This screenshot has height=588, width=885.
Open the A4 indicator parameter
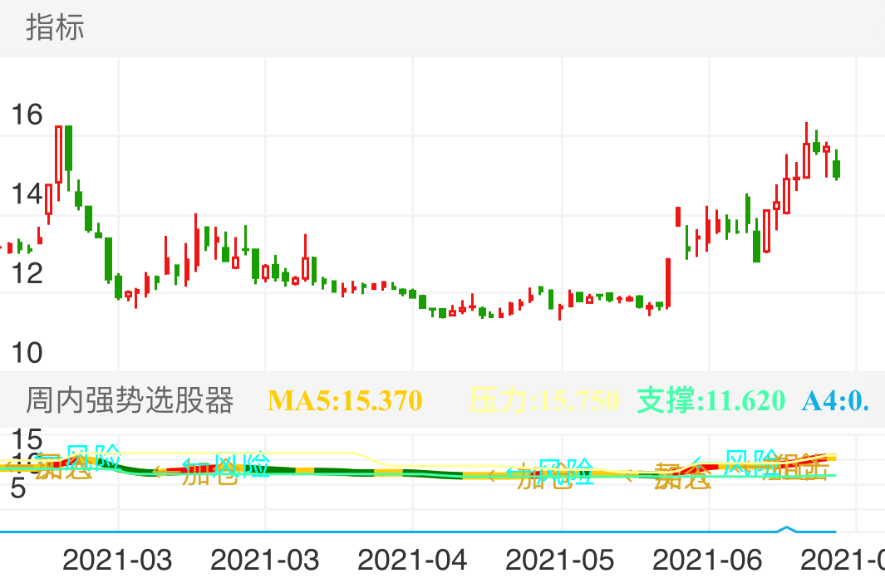pyautogui.click(x=835, y=399)
